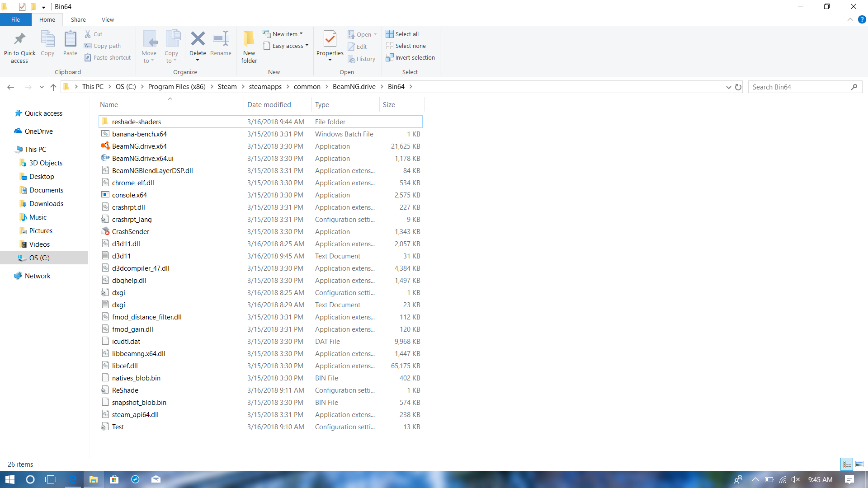Click Steam in the breadcrumb path

click(x=227, y=87)
